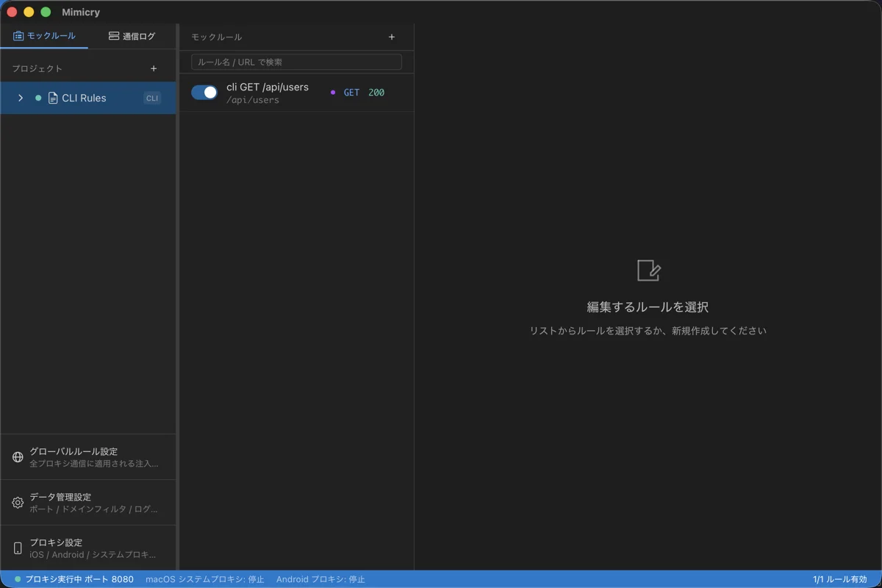Click the プロジェクト section header
The image size is (882, 588).
tap(37, 68)
